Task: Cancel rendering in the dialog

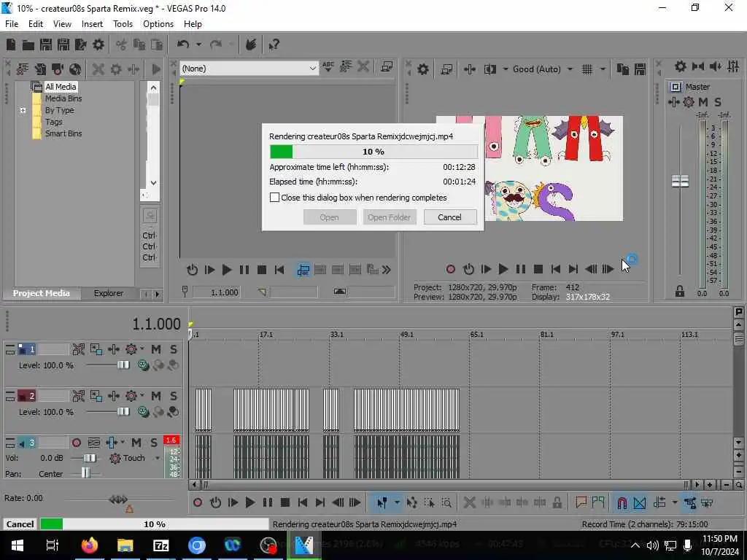Action: pos(449,217)
